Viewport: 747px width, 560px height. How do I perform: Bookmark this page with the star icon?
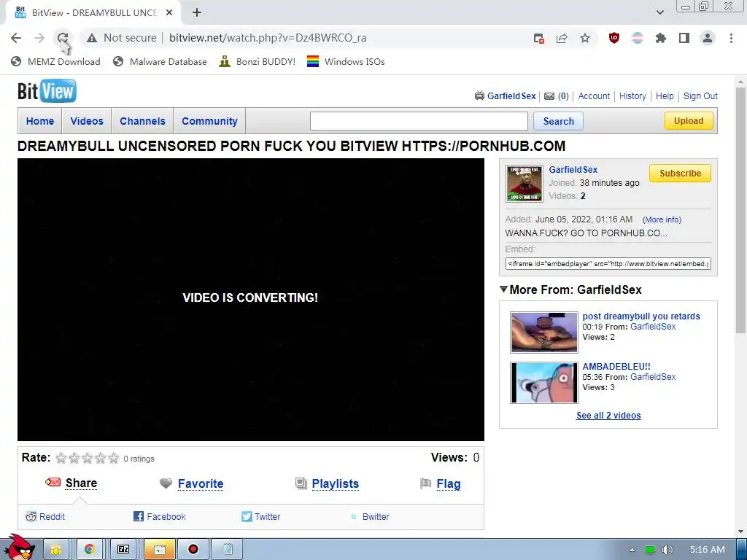click(585, 38)
